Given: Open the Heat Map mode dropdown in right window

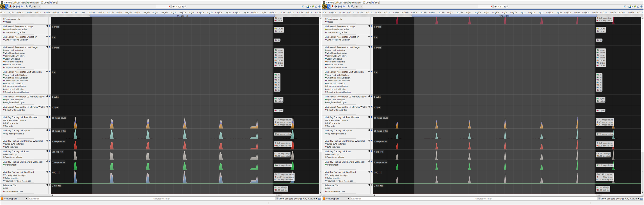Looking at the screenshot, I should tap(336, 199).
